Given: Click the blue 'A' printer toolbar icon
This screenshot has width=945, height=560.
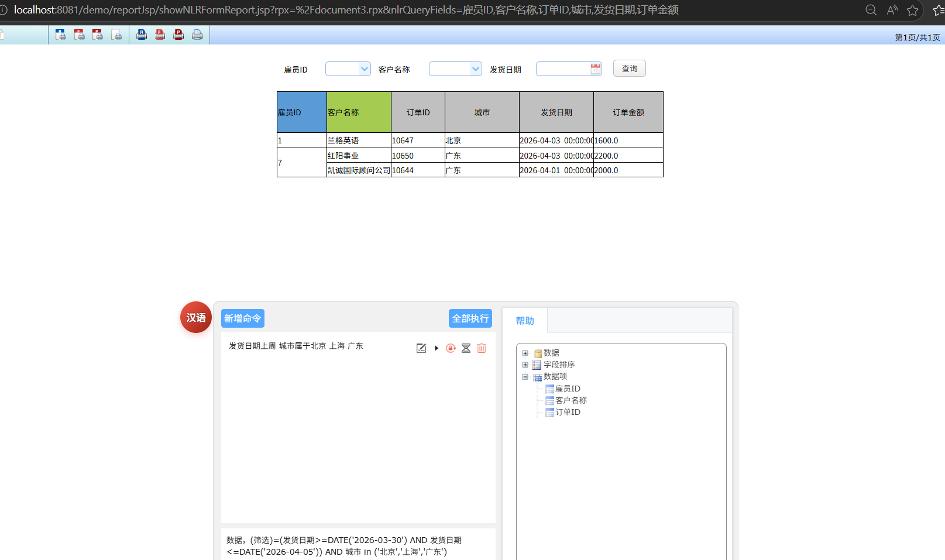Looking at the screenshot, I should tap(142, 35).
